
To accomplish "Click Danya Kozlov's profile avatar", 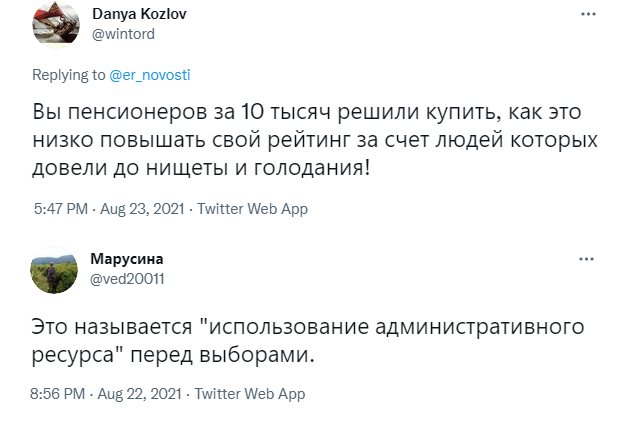I will [x=56, y=24].
